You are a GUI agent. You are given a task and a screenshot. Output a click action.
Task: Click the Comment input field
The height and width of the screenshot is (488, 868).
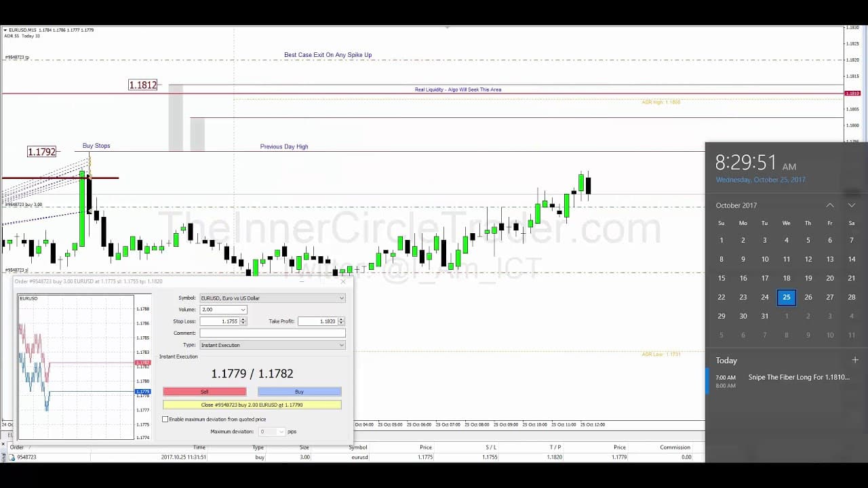pyautogui.click(x=272, y=333)
